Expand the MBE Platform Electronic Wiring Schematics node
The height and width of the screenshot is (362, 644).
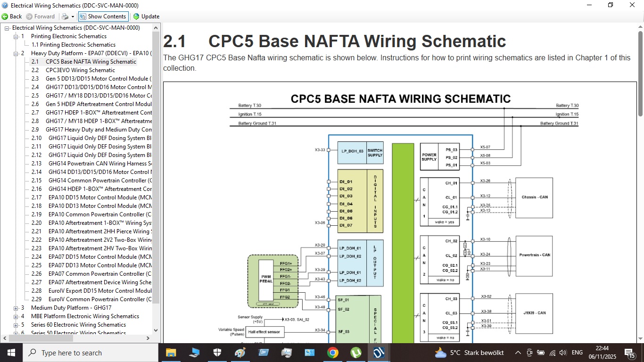coord(16,316)
